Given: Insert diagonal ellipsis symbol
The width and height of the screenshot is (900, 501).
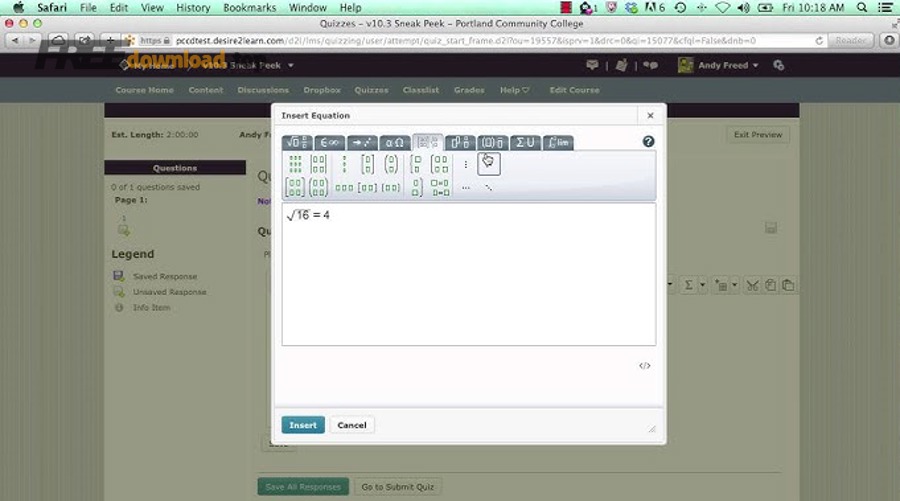Looking at the screenshot, I should 488,188.
